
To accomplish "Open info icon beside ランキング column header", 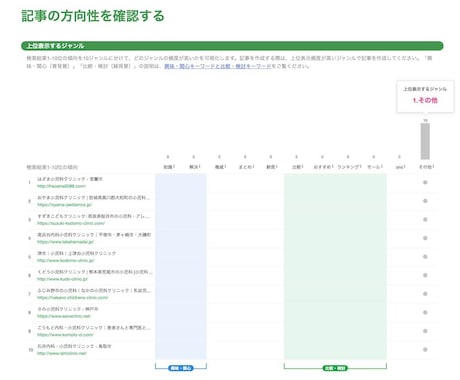I will [x=361, y=166].
